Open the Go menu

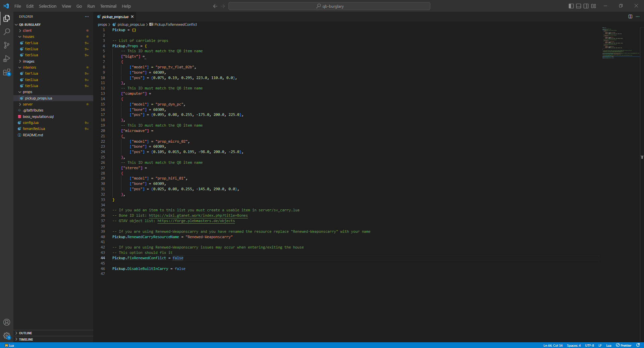[79, 6]
